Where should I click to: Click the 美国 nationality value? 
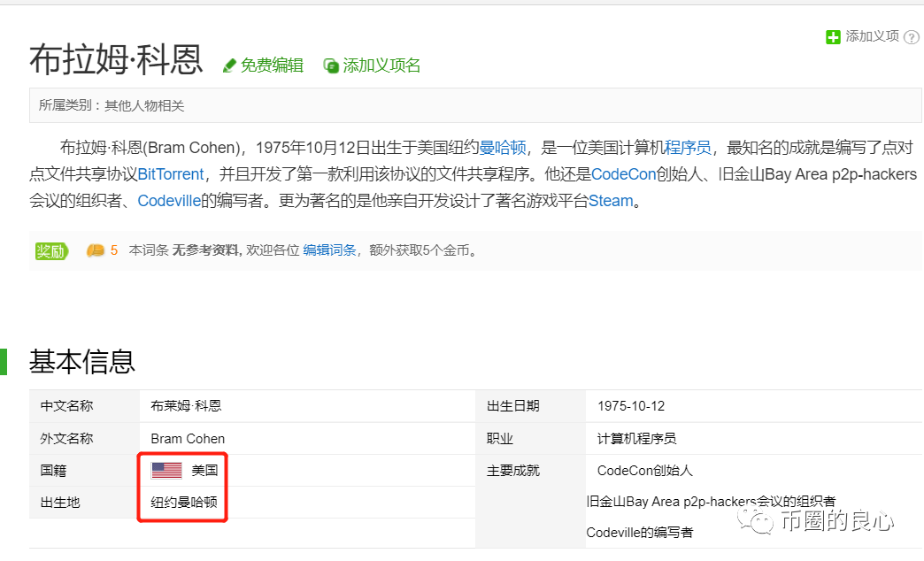tap(204, 470)
